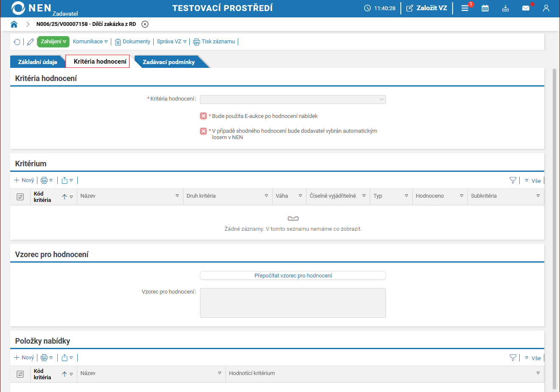Open Hodnotící kritérium column filter

tap(538, 373)
